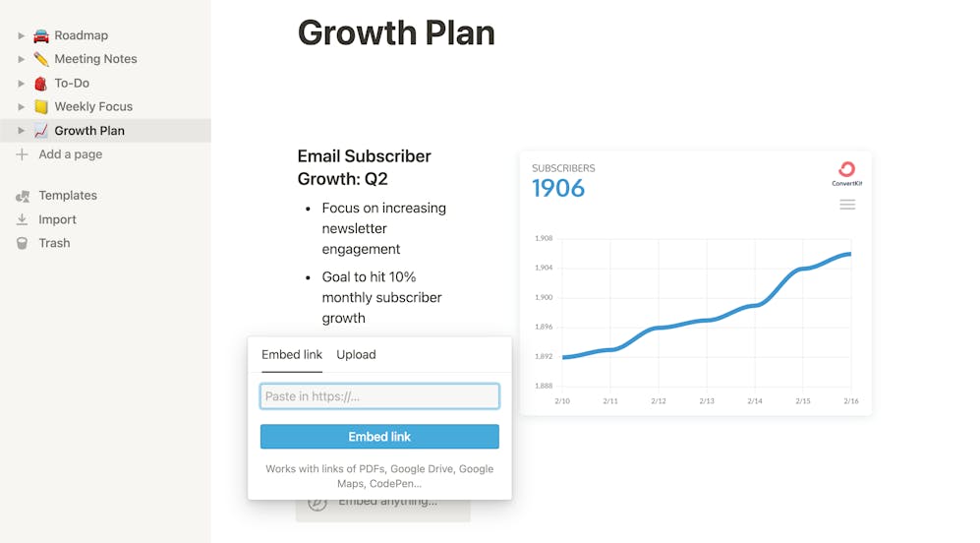Click the ConvertKit logo on chart
The height and width of the screenshot is (543, 980).
coord(846,173)
